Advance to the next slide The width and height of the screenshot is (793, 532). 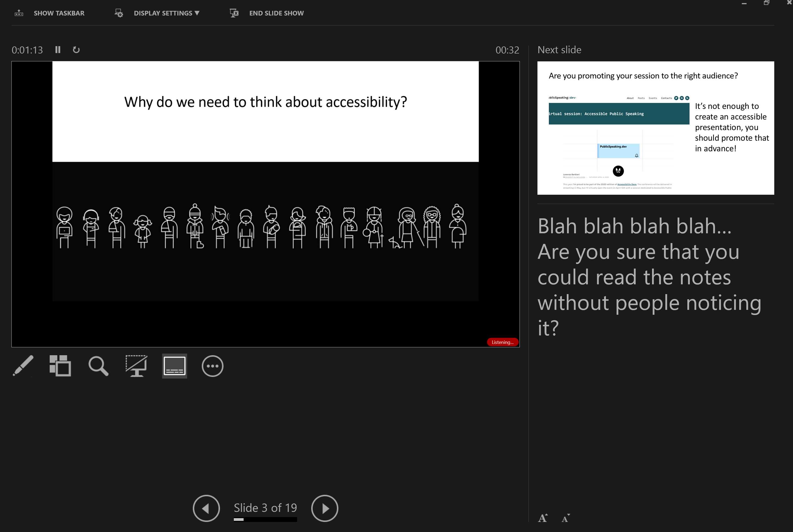tap(324, 508)
